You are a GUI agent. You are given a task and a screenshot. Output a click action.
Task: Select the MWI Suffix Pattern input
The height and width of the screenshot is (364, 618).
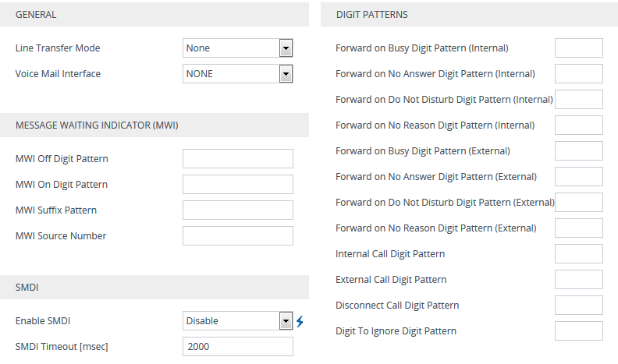click(238, 210)
